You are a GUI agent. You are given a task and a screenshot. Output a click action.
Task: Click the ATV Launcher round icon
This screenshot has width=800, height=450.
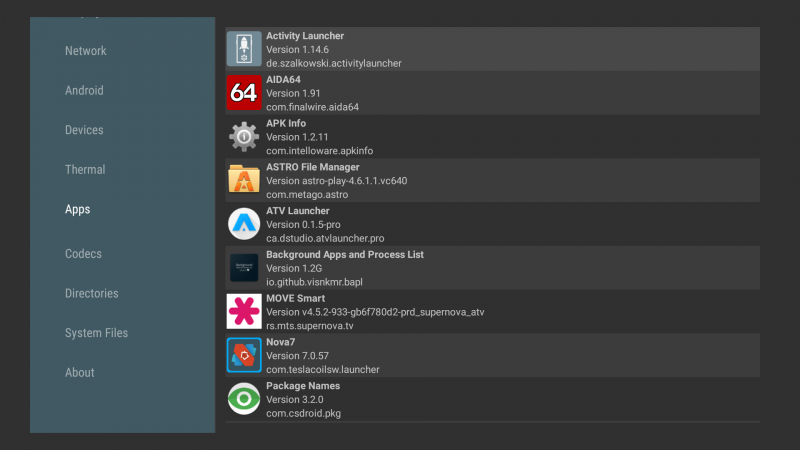pos(244,224)
